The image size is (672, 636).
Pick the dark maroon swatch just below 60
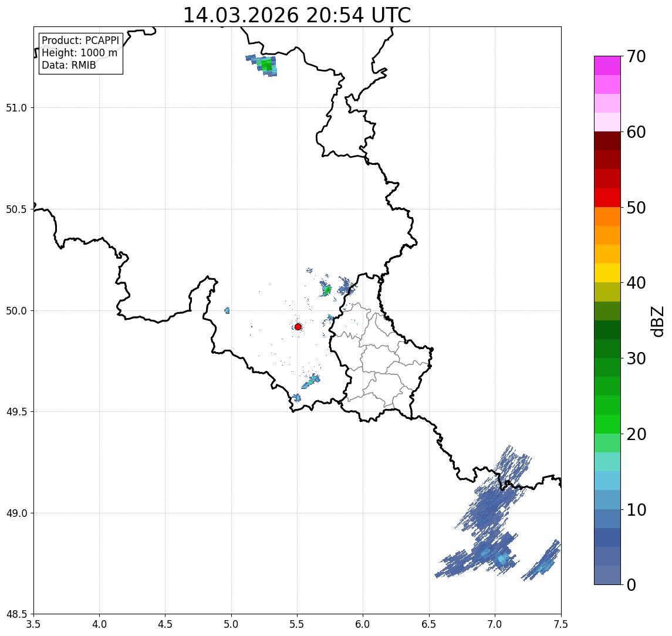(x=607, y=141)
